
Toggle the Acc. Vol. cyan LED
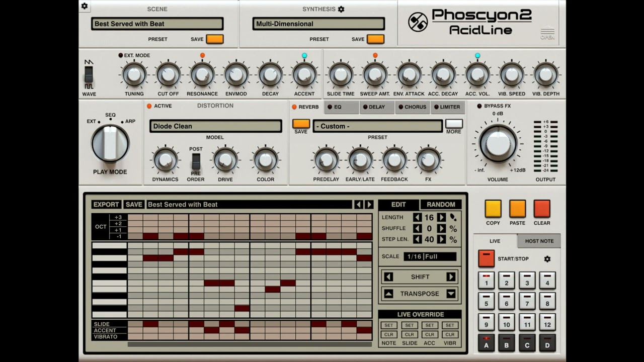pyautogui.click(x=477, y=55)
